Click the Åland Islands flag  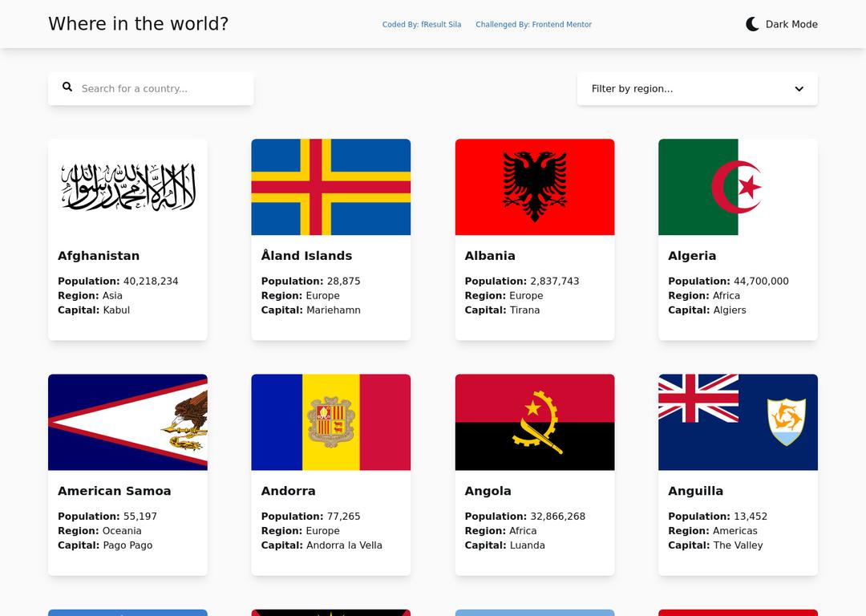330,187
